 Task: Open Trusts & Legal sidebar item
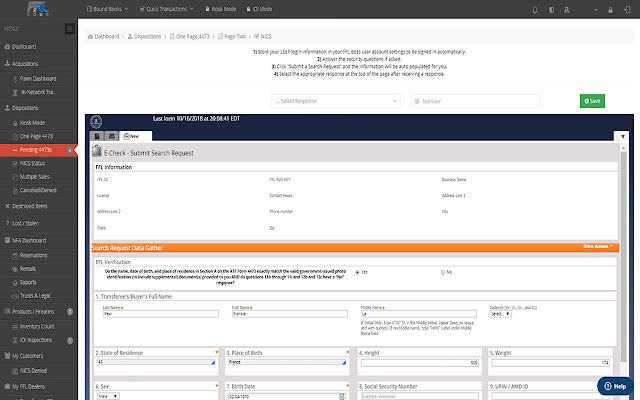(x=38, y=296)
